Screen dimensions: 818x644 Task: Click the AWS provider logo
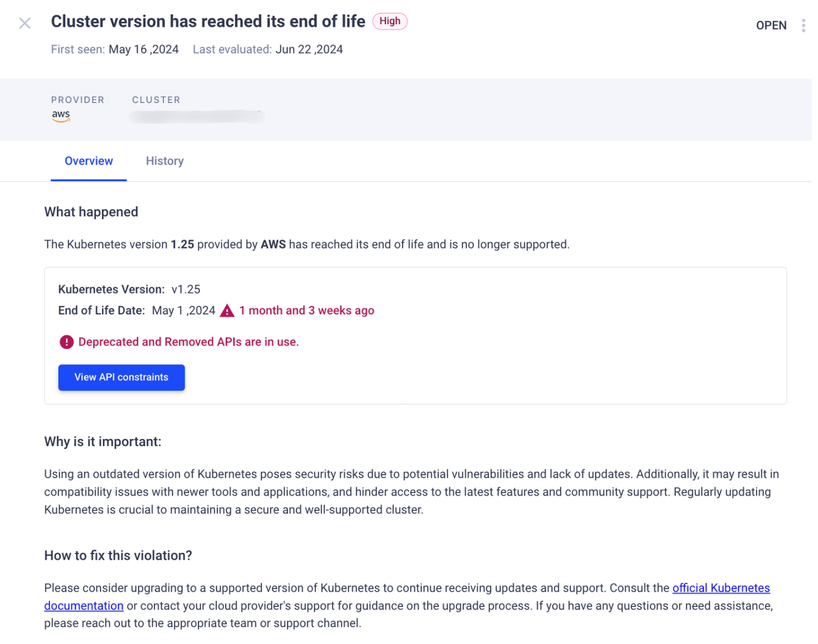coord(61,116)
